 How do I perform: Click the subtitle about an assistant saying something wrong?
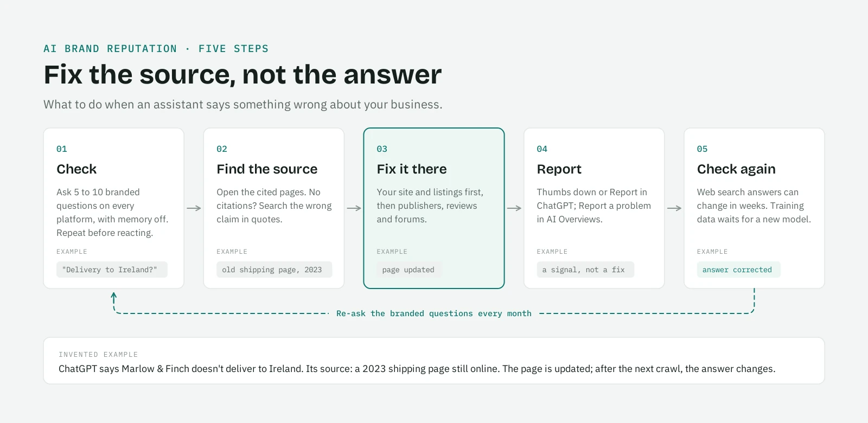[243, 104]
